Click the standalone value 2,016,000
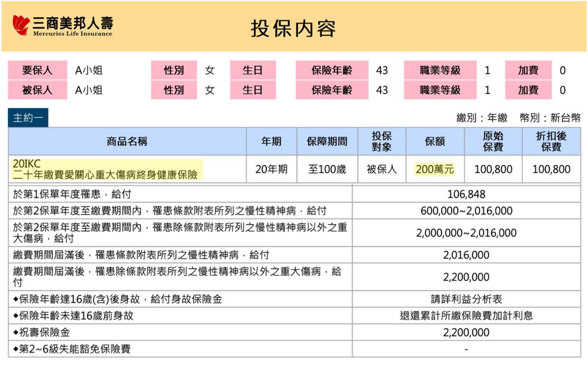This screenshot has height=365, width=588. point(466,255)
